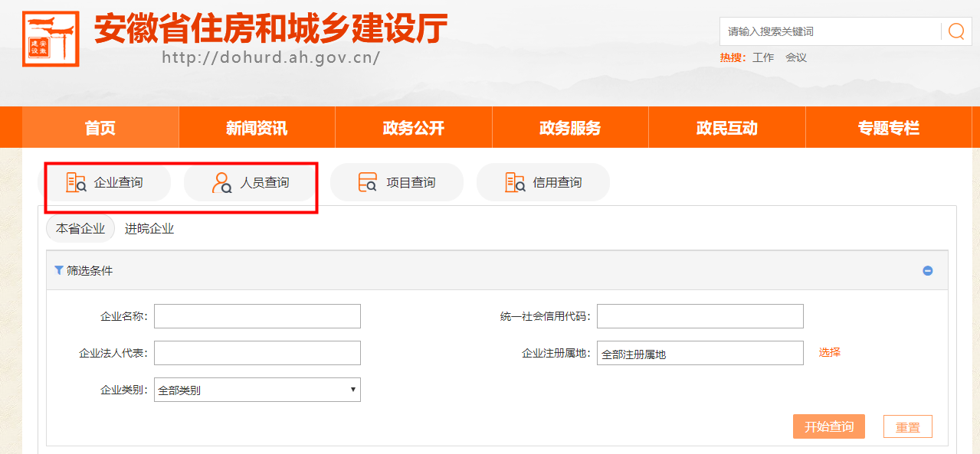Image resolution: width=980 pixels, height=454 pixels.
Task: Open 政务服务 navigation menu
Action: pyautogui.click(x=570, y=128)
